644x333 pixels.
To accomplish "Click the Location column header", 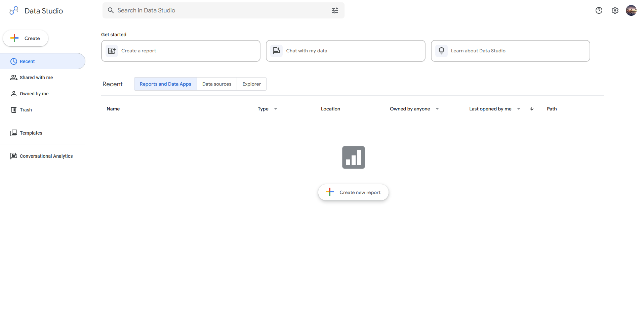I will click(x=330, y=109).
